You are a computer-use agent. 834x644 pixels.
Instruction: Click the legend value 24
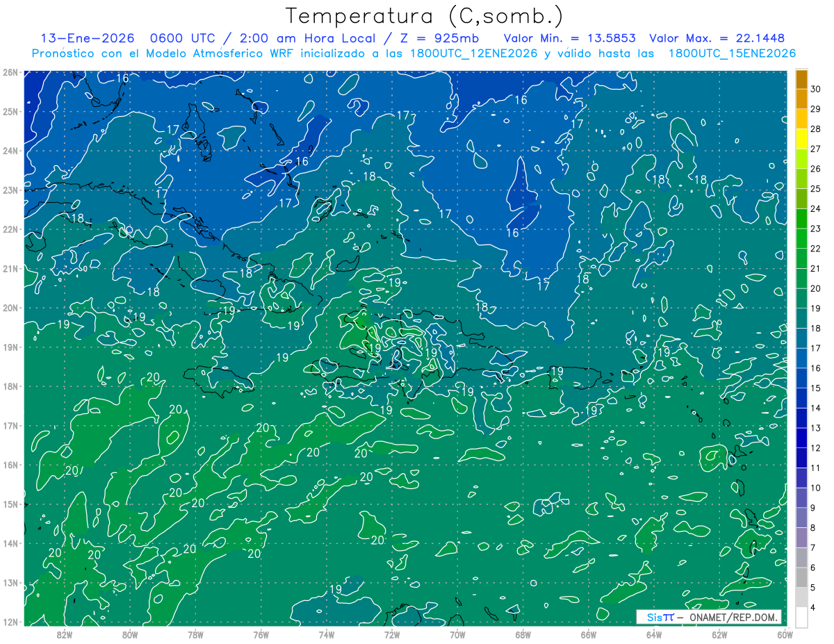click(x=816, y=209)
